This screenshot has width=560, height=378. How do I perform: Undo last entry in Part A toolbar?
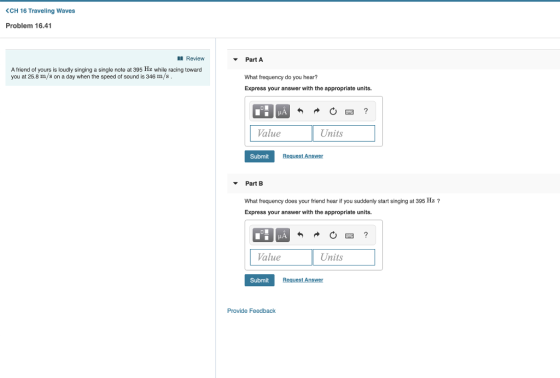300,111
